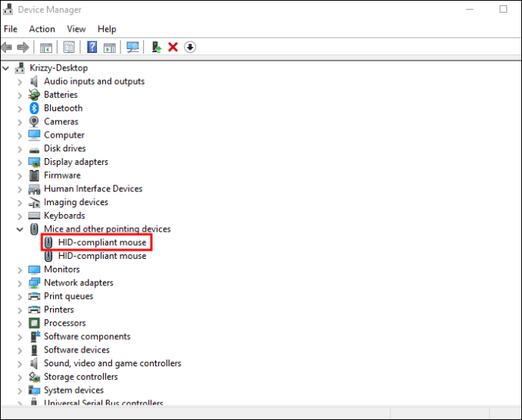Select the Bluetooth label
Screen dimensions: 522x420
64,108
